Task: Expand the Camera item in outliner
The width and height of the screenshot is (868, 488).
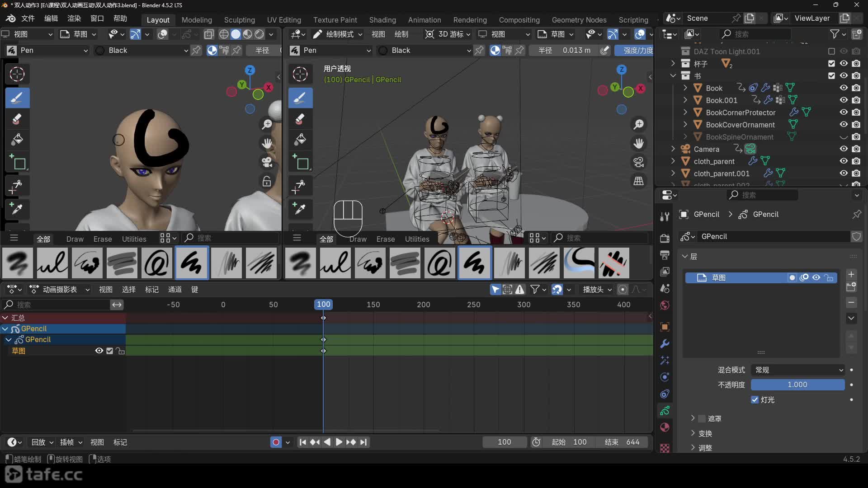Action: [x=673, y=149]
